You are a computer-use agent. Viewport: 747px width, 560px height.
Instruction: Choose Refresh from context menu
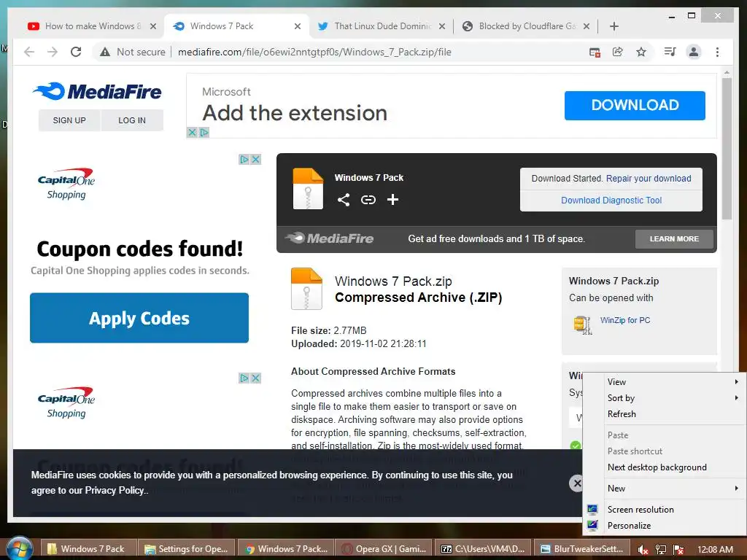(x=665, y=414)
